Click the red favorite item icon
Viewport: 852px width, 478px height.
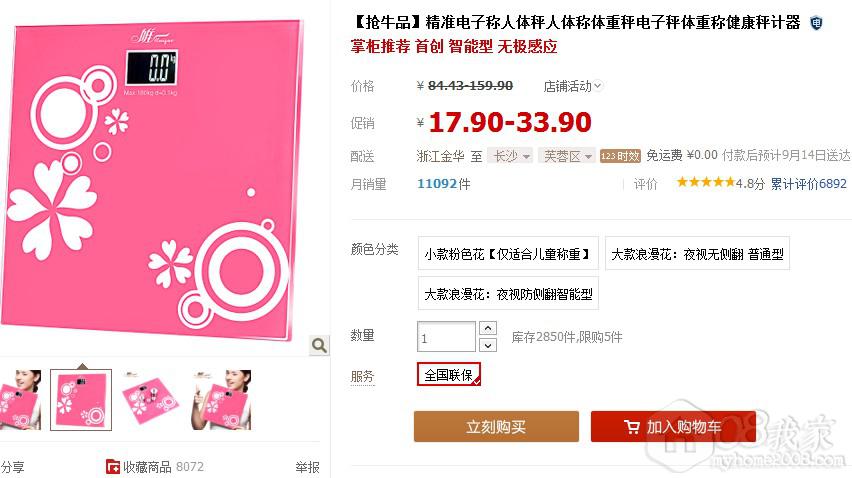tap(113, 467)
